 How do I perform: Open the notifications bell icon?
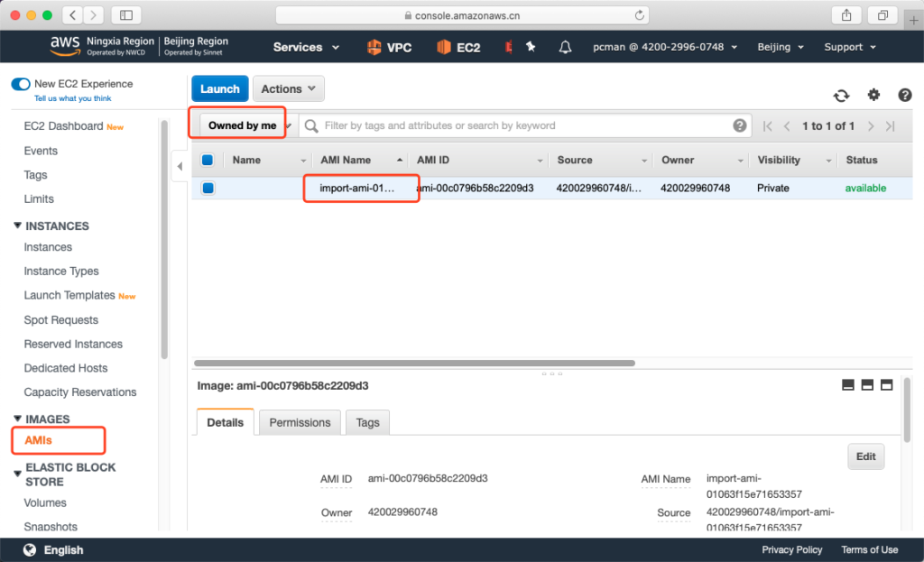pyautogui.click(x=566, y=47)
